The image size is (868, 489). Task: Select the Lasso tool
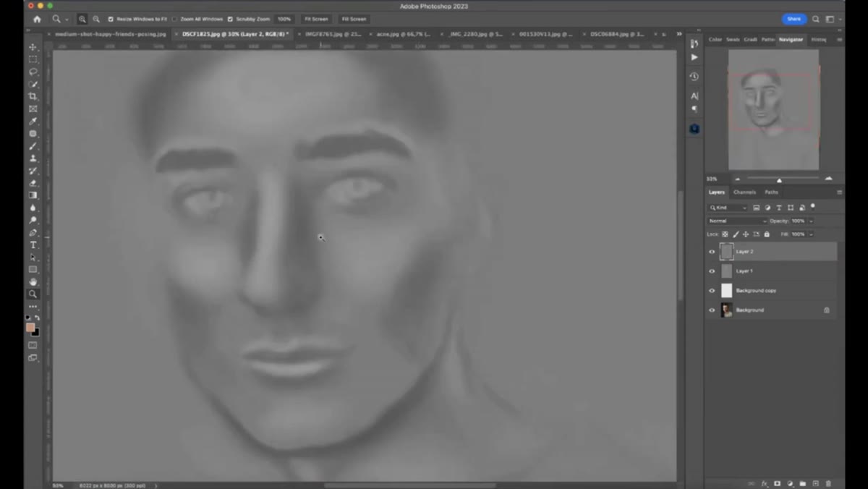(x=33, y=72)
